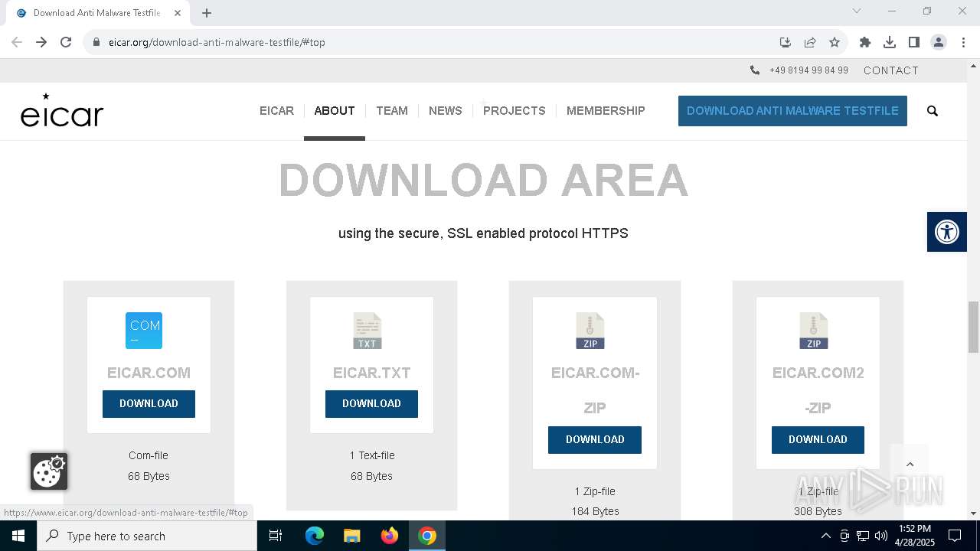Viewport: 980px width, 551px height.
Task: Click the browser forward arrow
Action: pos(41,42)
